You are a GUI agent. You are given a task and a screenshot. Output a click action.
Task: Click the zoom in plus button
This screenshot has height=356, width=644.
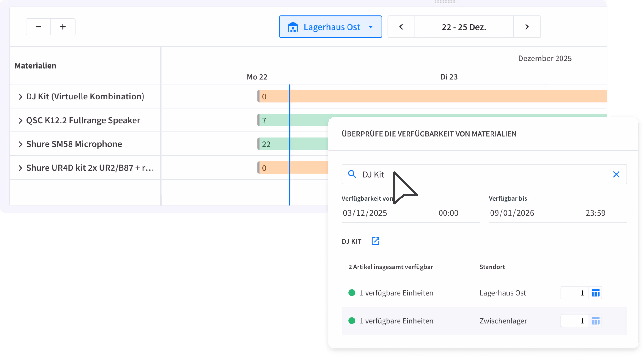(63, 27)
